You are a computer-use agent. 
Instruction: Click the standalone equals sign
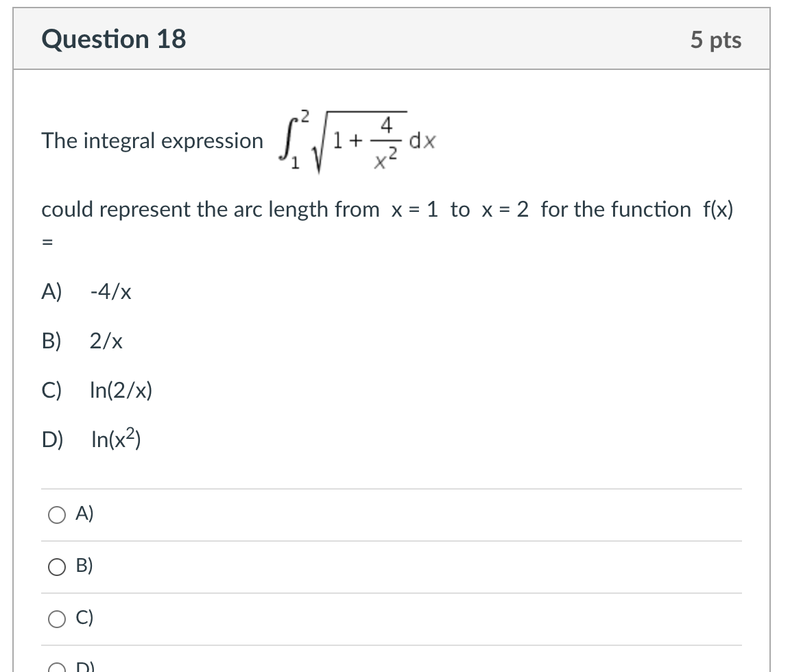[48, 243]
